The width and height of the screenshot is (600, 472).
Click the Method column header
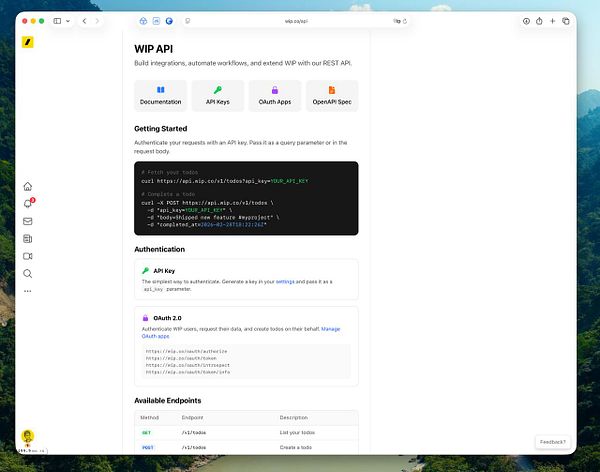[x=149, y=418]
